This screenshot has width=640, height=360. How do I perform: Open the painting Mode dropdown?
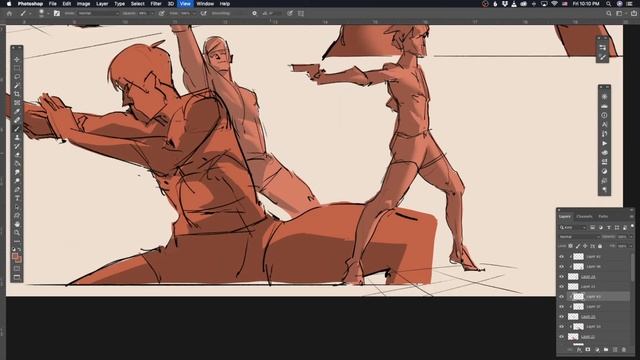(97, 13)
